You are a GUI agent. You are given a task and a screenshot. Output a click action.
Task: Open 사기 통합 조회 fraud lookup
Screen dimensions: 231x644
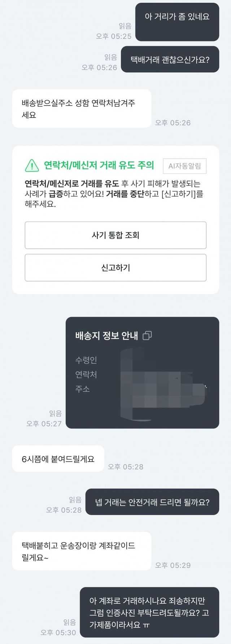tap(115, 235)
